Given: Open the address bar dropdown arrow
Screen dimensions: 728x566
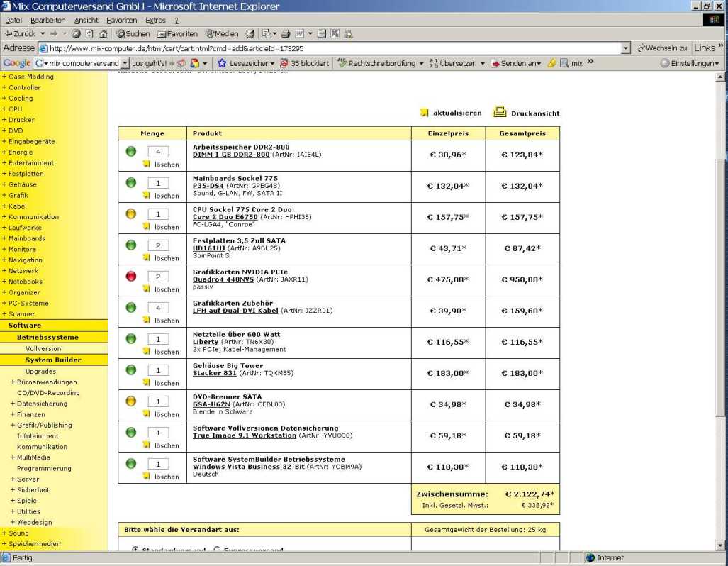Looking at the screenshot, I should pyautogui.click(x=625, y=48).
